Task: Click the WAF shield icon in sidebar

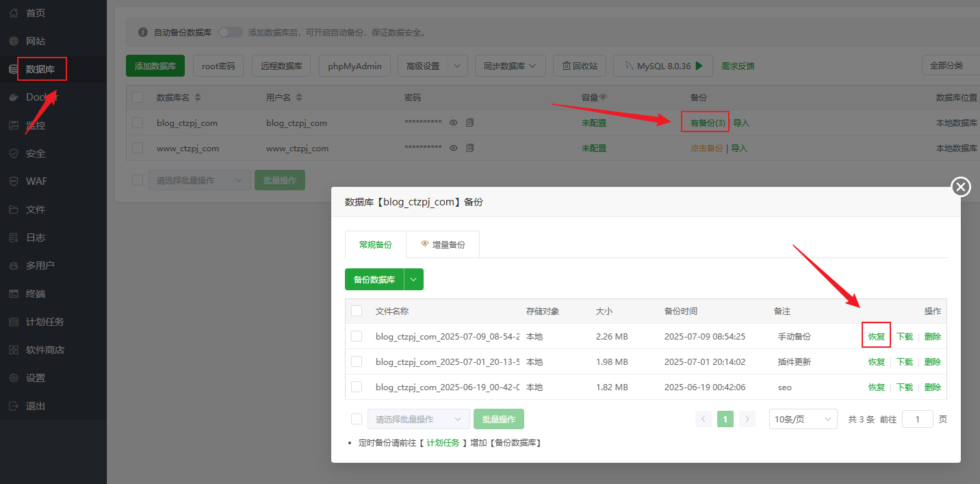Action: coord(14,181)
